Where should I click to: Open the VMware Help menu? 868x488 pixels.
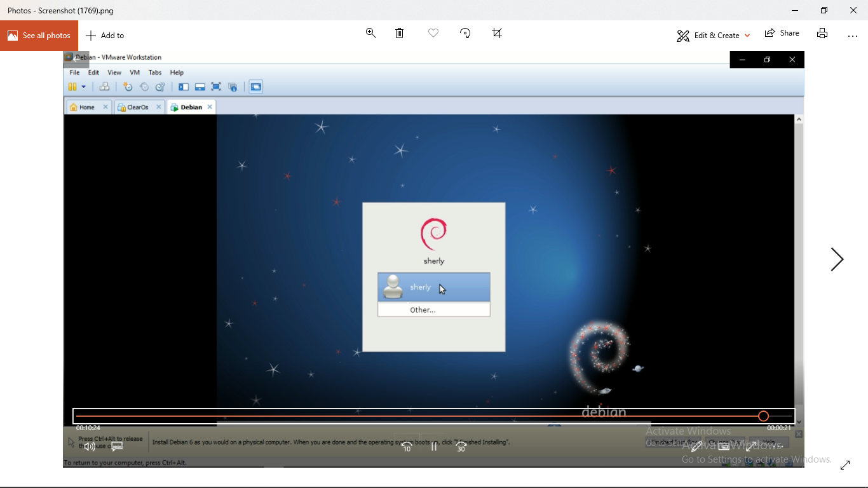[177, 72]
